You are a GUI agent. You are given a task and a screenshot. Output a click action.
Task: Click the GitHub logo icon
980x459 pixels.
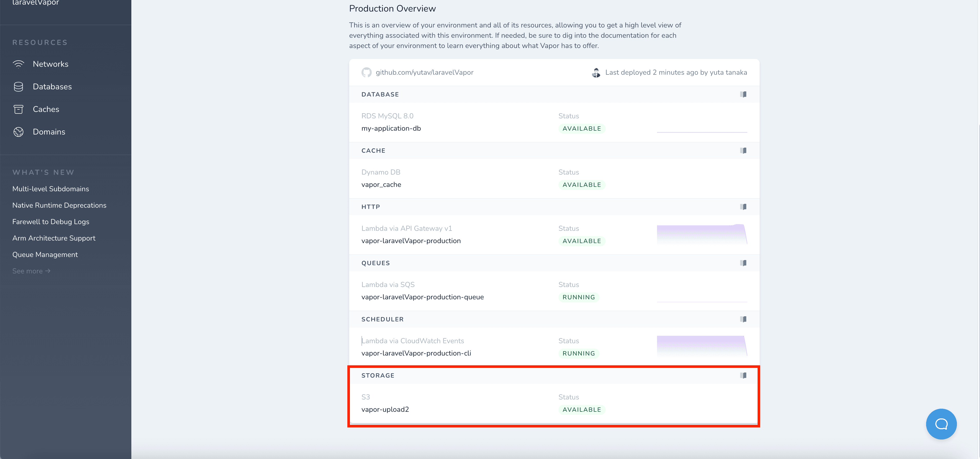[366, 72]
